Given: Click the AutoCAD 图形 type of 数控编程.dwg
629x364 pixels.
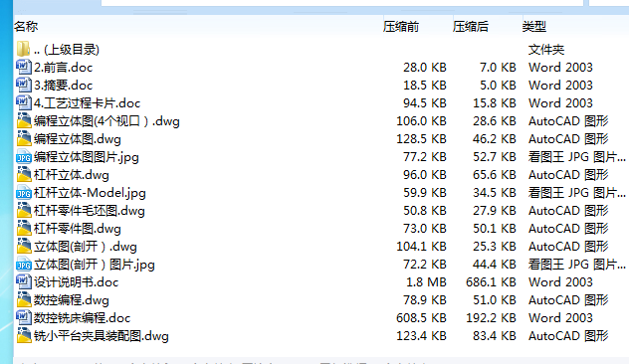Looking at the screenshot, I should (x=568, y=300).
